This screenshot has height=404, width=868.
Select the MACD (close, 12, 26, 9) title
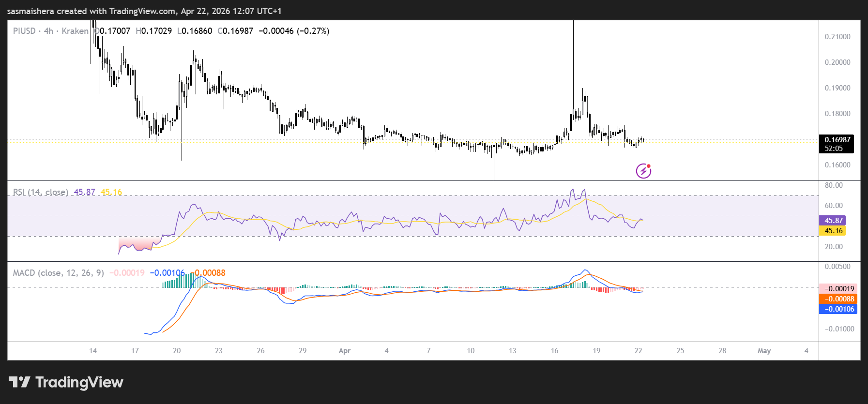coord(59,273)
